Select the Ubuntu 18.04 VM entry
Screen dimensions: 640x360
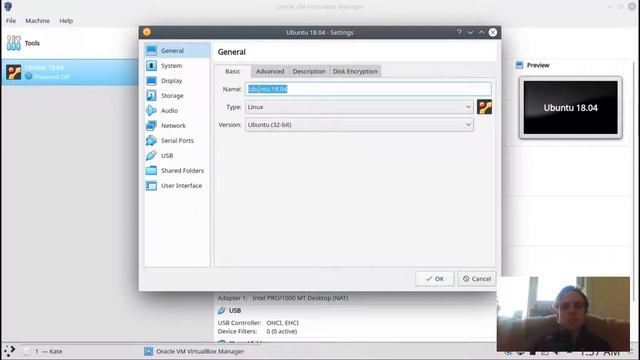70,72
